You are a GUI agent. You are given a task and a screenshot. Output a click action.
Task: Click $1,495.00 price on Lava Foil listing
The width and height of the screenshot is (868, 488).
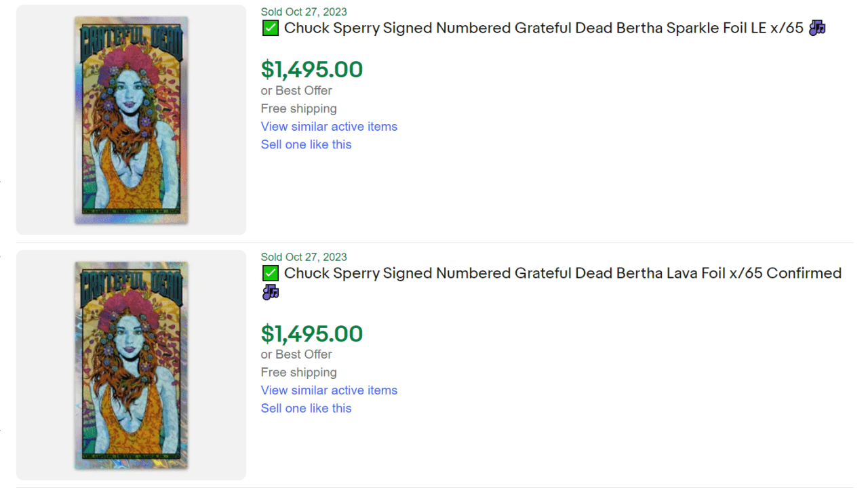[x=312, y=333]
